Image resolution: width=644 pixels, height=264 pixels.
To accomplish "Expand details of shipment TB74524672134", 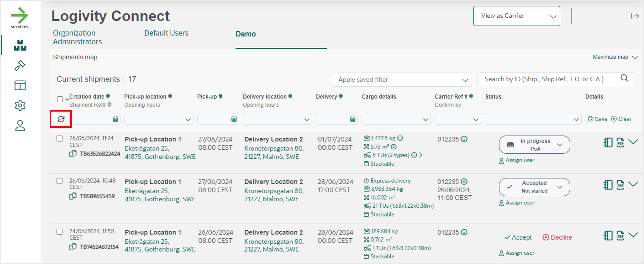I will click(x=633, y=235).
